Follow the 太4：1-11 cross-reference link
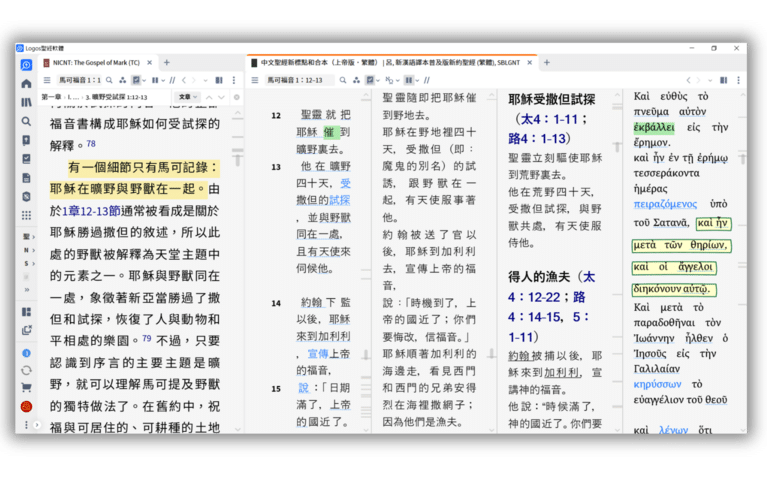Image resolution: width=767 pixels, height=479 pixels. pos(550,119)
